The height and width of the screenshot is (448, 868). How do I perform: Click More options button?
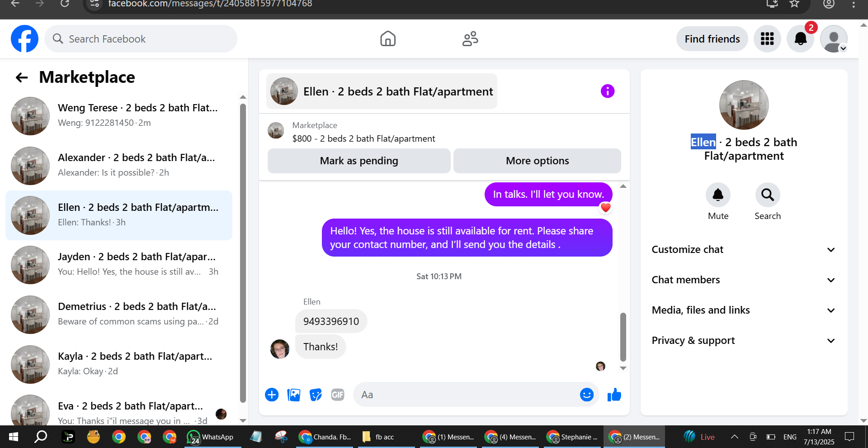click(537, 161)
